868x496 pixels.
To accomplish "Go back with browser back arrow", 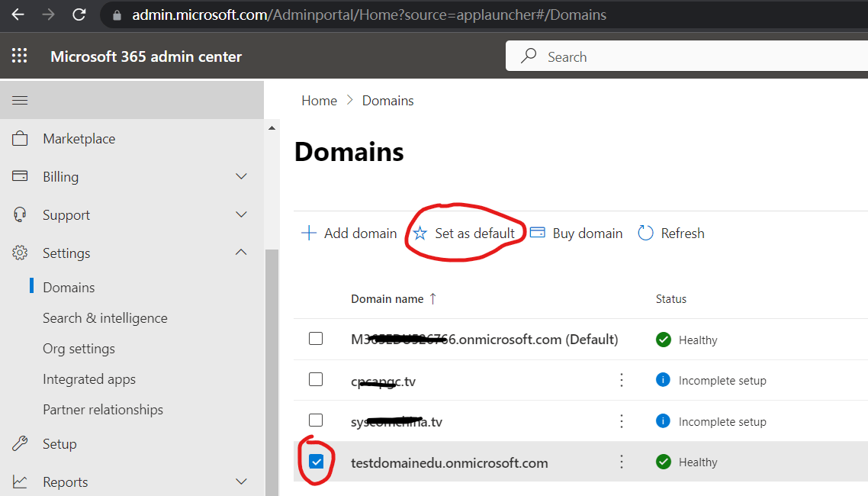I will point(18,14).
